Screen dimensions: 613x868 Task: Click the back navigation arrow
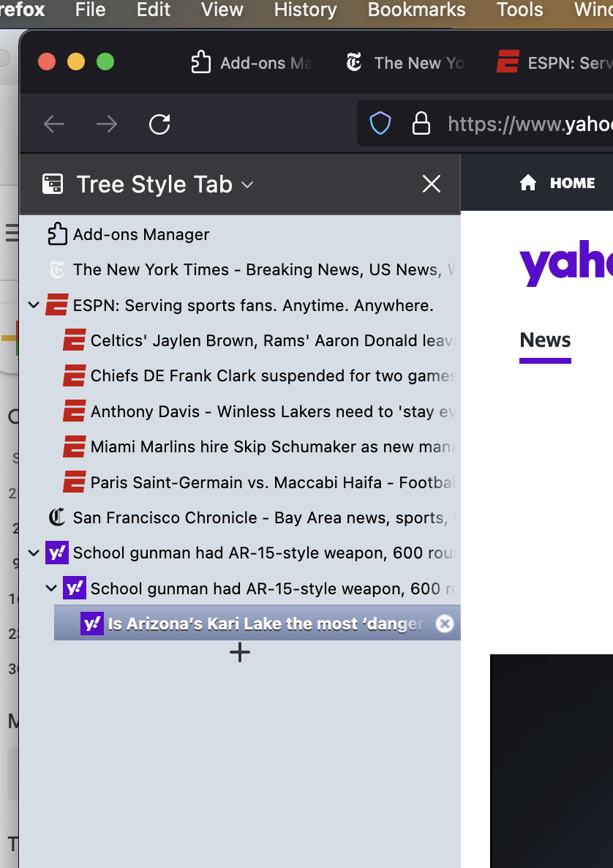[54, 124]
